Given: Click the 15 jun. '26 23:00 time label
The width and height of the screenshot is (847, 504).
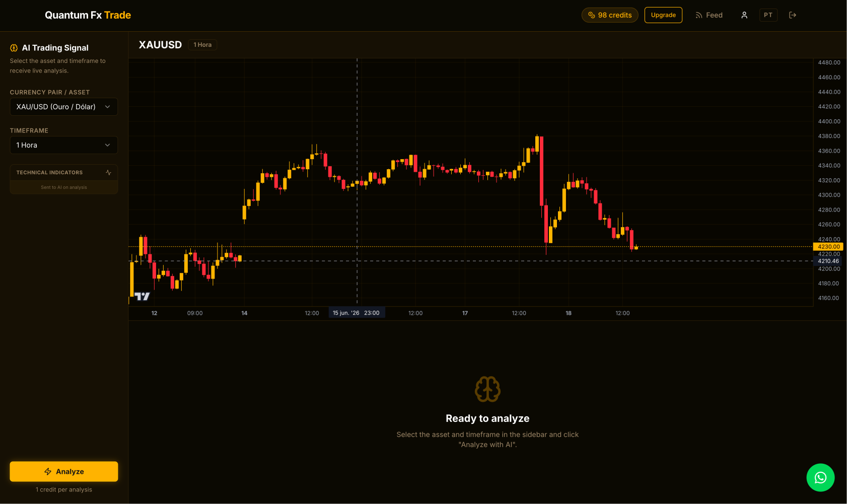Looking at the screenshot, I should [356, 313].
